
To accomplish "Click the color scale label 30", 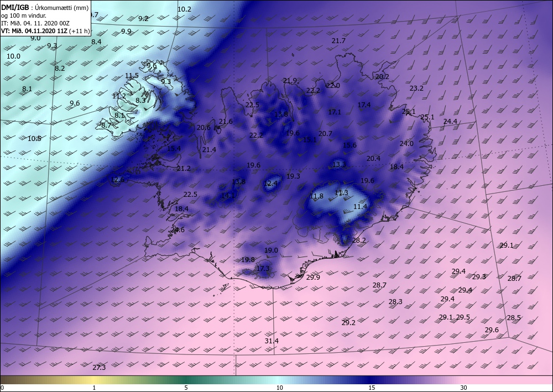I will click(463, 388).
